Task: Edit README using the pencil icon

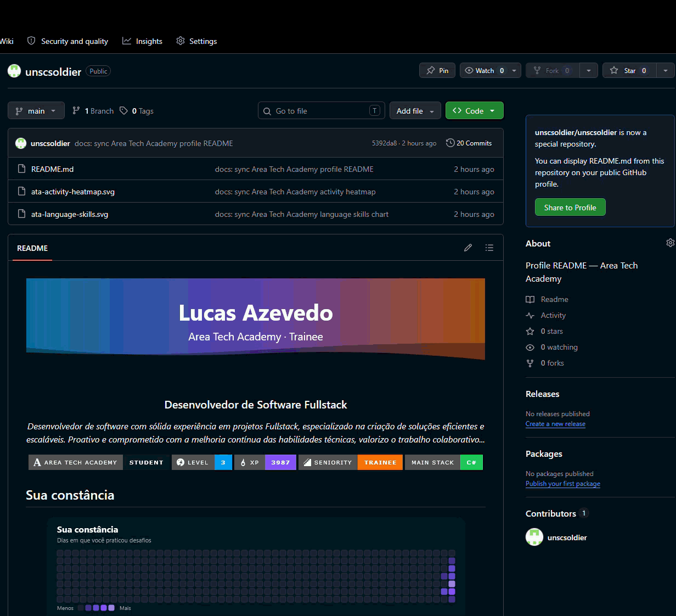Action: [468, 248]
